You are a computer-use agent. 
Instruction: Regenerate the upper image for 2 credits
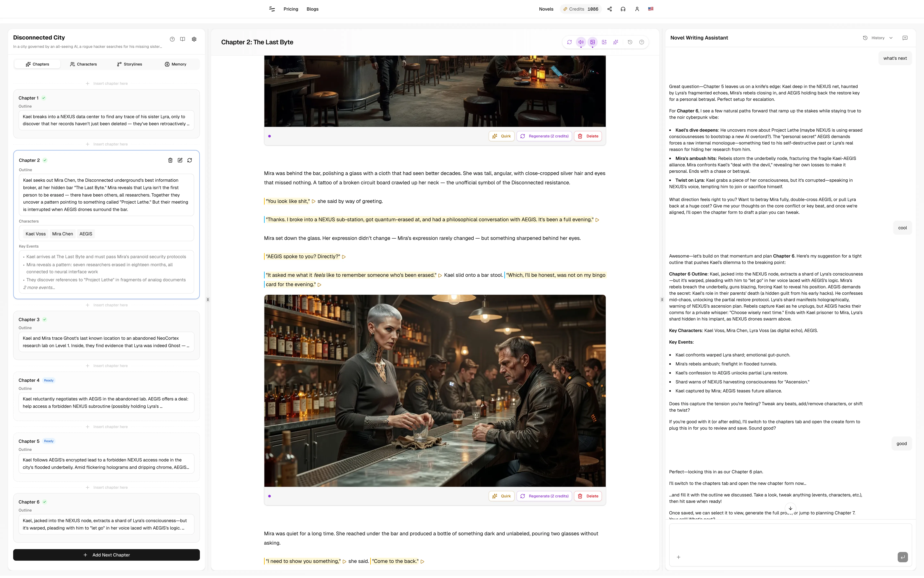pos(544,136)
